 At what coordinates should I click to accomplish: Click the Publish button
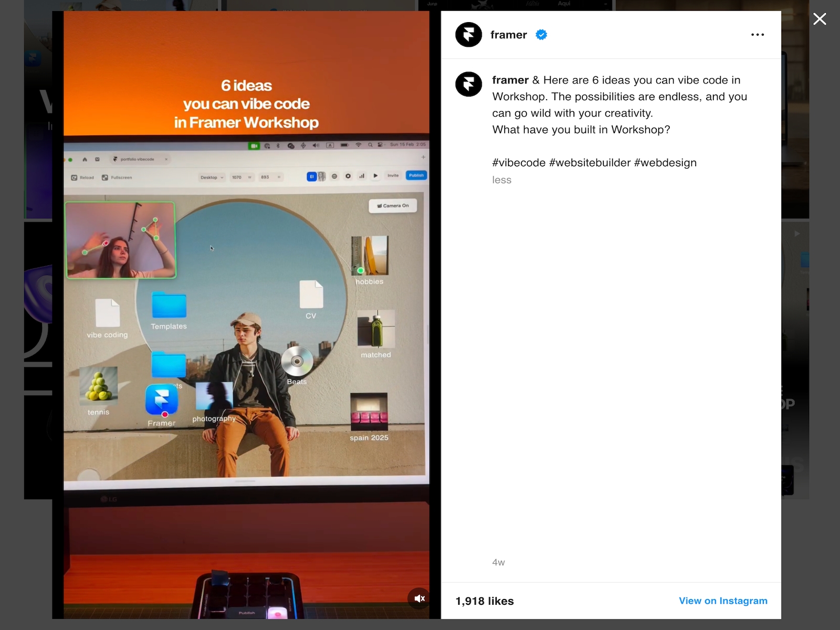click(x=416, y=175)
